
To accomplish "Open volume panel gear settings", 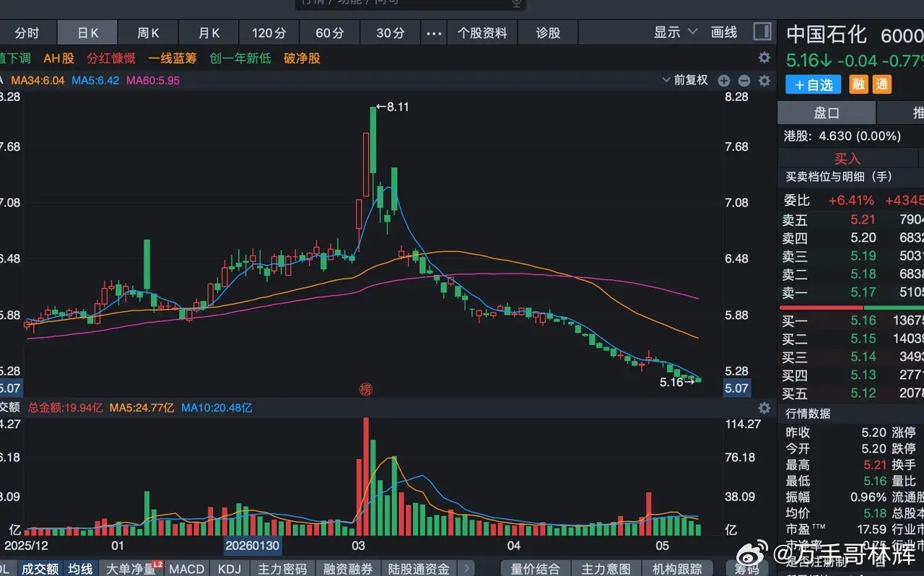I will tap(764, 408).
